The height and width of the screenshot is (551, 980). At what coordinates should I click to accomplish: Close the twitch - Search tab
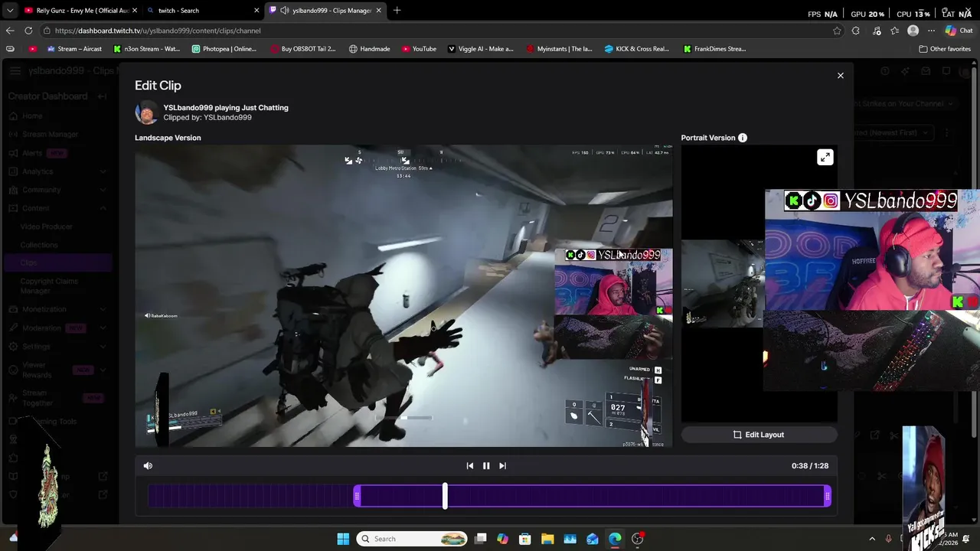click(x=256, y=11)
